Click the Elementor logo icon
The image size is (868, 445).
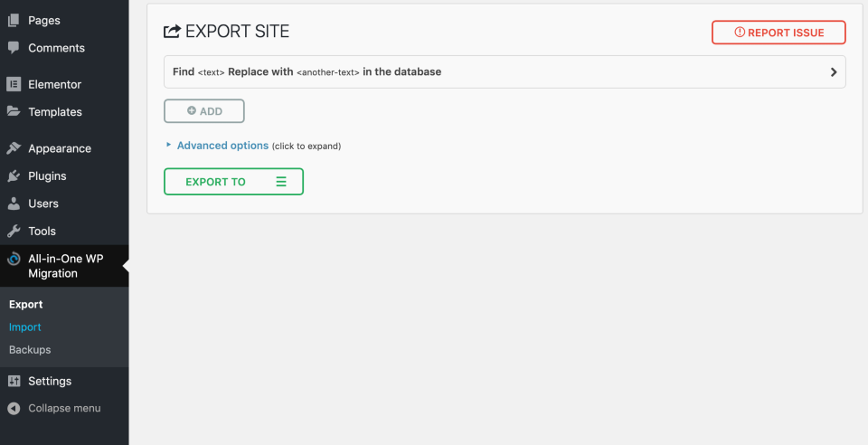14,84
